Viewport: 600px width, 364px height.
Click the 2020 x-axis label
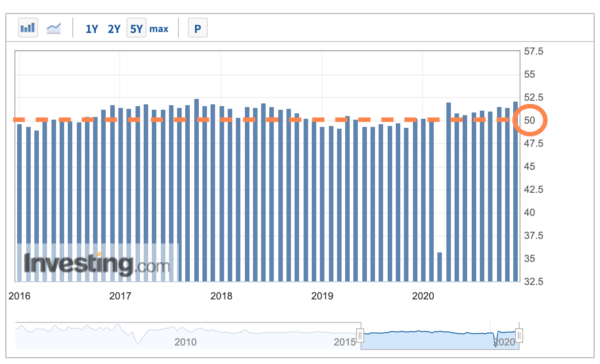423,296
